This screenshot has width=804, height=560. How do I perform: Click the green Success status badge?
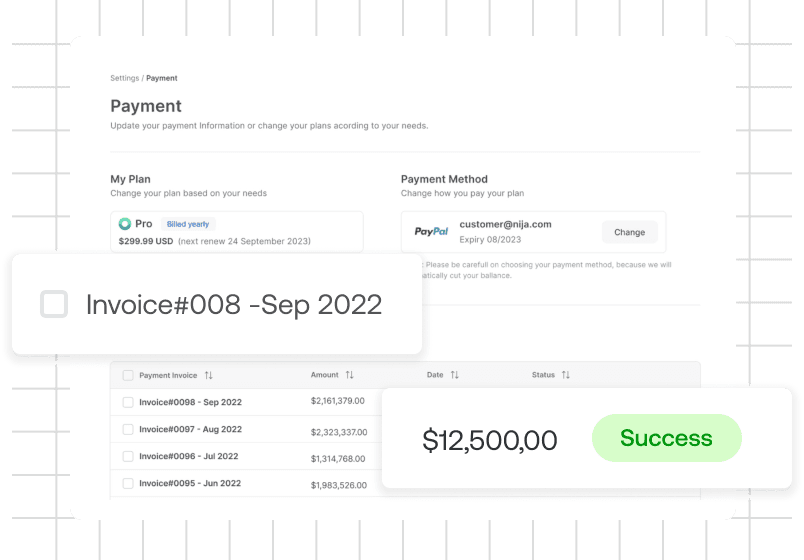(x=667, y=438)
